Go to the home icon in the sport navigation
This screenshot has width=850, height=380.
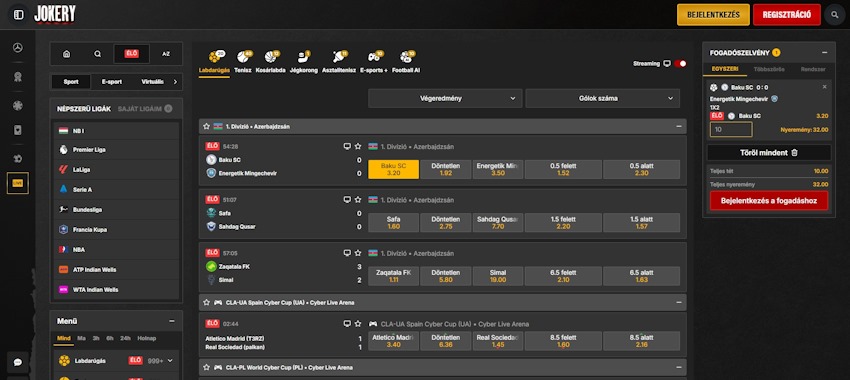[66, 54]
